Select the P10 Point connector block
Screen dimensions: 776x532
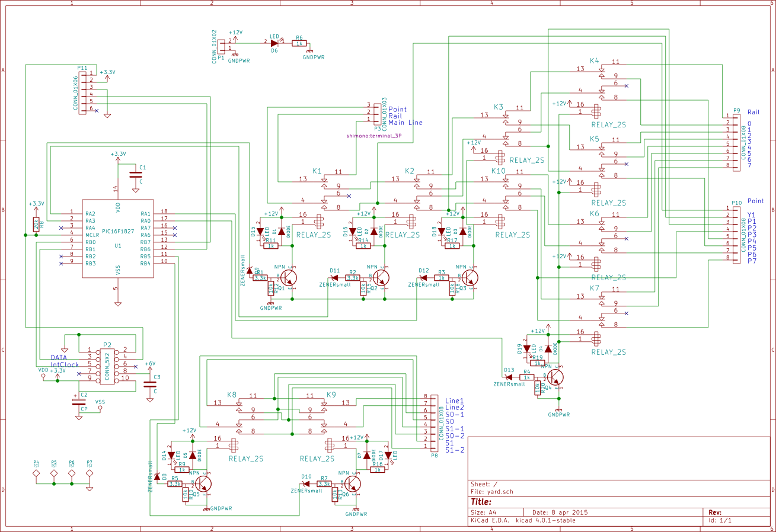coord(736,233)
